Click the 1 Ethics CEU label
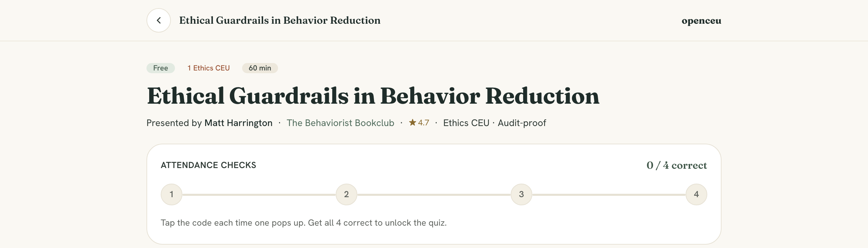Screen dimensions: 868x248 [209, 68]
